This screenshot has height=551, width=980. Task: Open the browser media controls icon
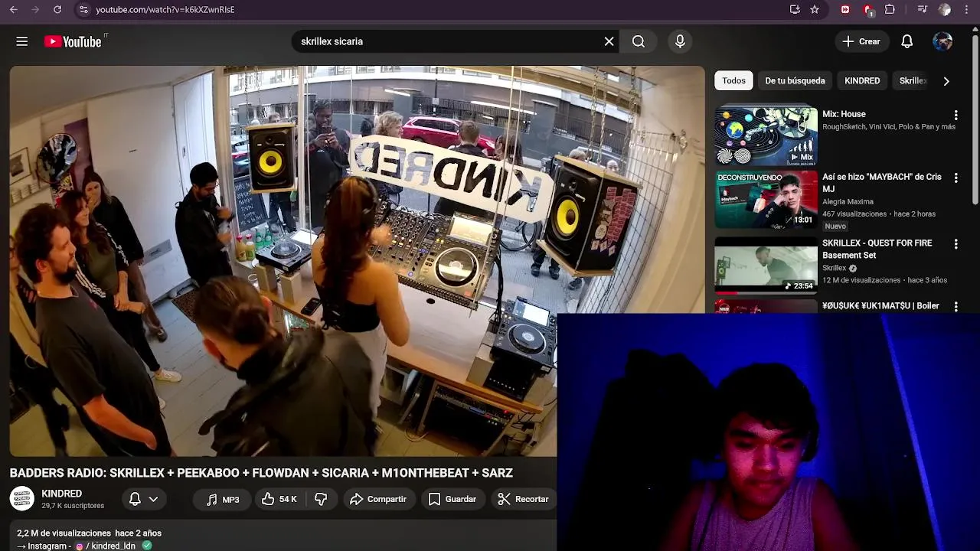923,9
